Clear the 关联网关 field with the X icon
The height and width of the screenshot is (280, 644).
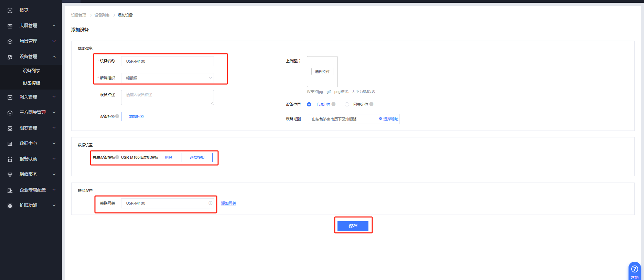pos(211,203)
